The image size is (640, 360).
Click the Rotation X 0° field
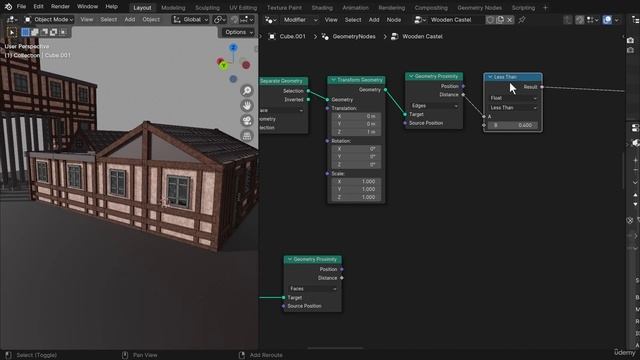pyautogui.click(x=356, y=149)
